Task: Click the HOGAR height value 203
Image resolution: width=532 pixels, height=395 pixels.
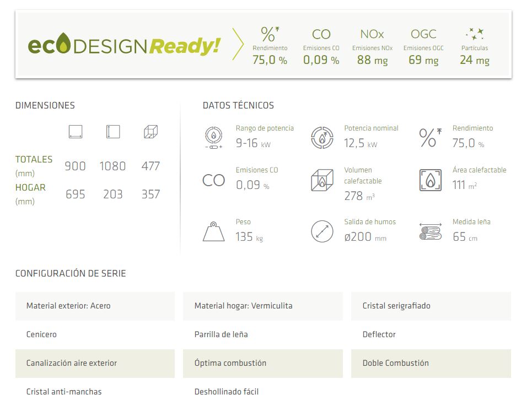Action: [112, 194]
